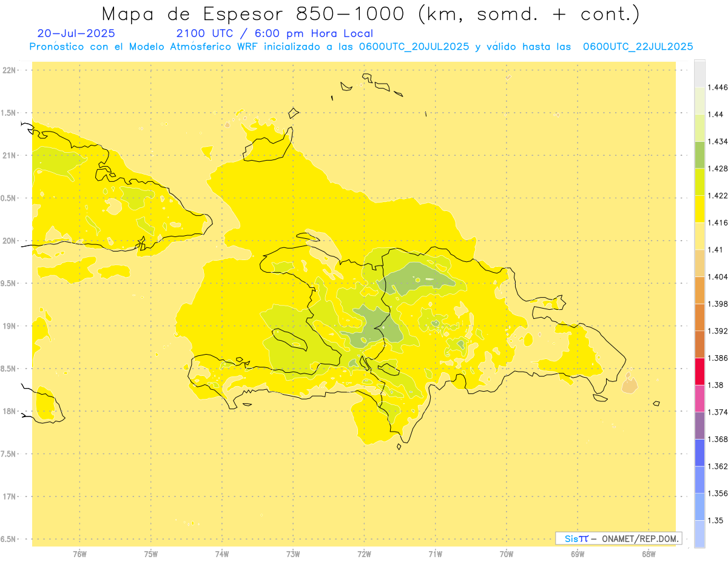Click colorbar value "1.38"
728x562 pixels.
[716, 385]
